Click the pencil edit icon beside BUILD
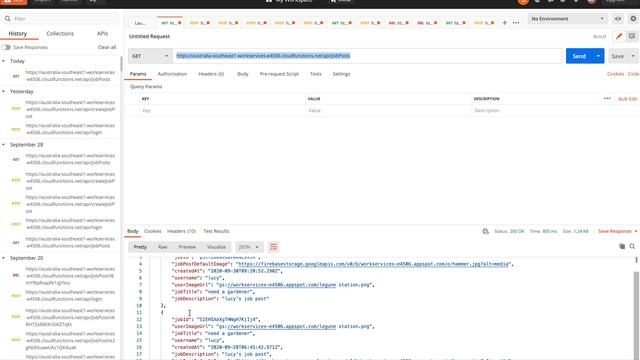Image resolution: width=640 pixels, height=360 pixels. (x=619, y=36)
